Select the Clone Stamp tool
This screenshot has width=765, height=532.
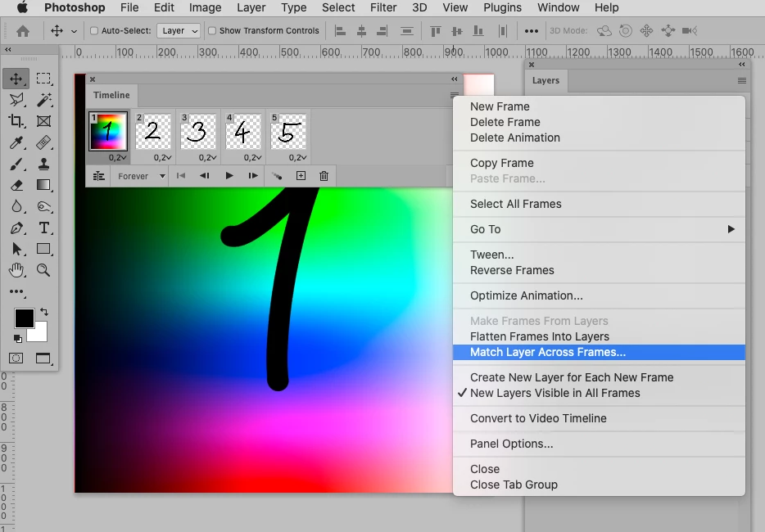click(43, 164)
